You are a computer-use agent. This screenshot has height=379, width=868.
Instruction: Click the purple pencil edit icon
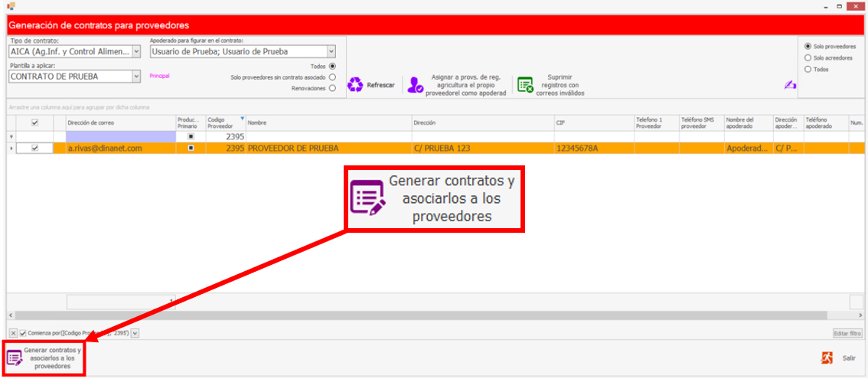click(x=789, y=85)
